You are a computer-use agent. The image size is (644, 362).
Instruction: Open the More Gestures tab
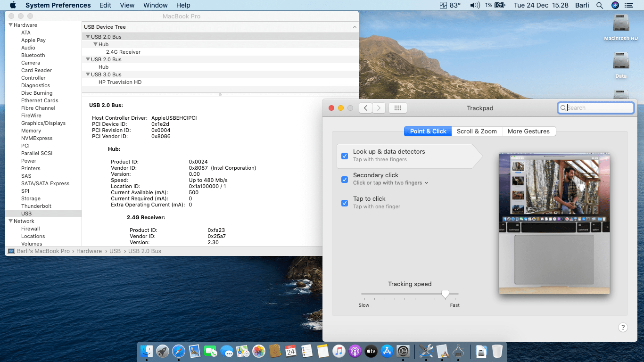tap(528, 132)
